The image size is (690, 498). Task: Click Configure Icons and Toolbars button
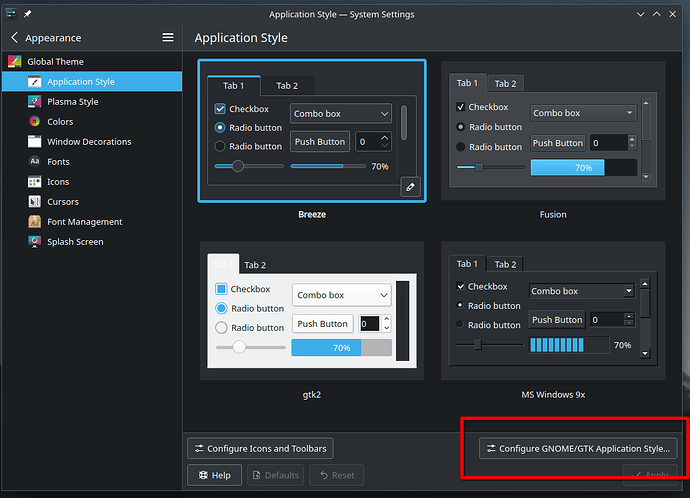260,448
